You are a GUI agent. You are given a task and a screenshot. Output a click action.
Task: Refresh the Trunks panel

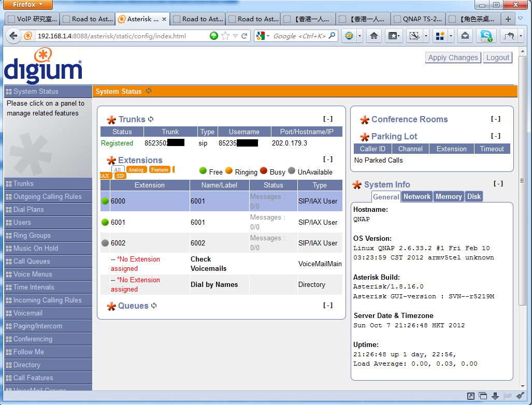(151, 119)
